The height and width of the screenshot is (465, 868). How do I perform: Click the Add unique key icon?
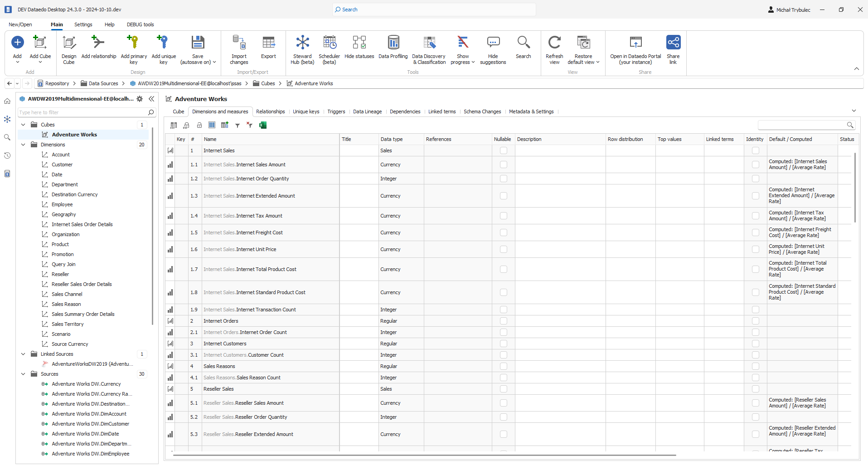pos(163,43)
